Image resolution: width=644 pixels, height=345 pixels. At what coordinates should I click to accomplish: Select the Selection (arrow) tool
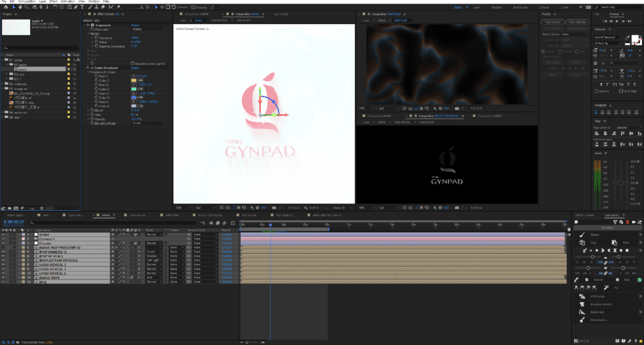click(x=13, y=7)
